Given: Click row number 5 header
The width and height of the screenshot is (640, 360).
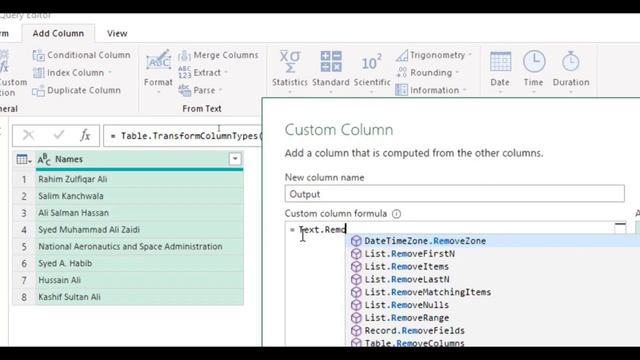Looking at the screenshot, I should [24, 247].
